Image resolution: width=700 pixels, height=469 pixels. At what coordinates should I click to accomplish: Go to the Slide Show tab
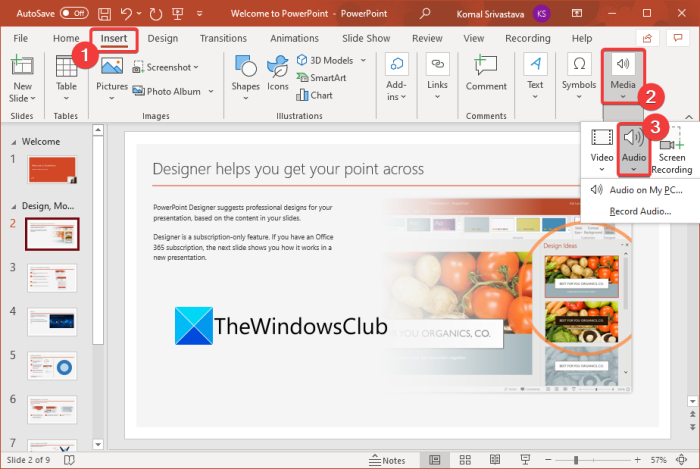(366, 38)
